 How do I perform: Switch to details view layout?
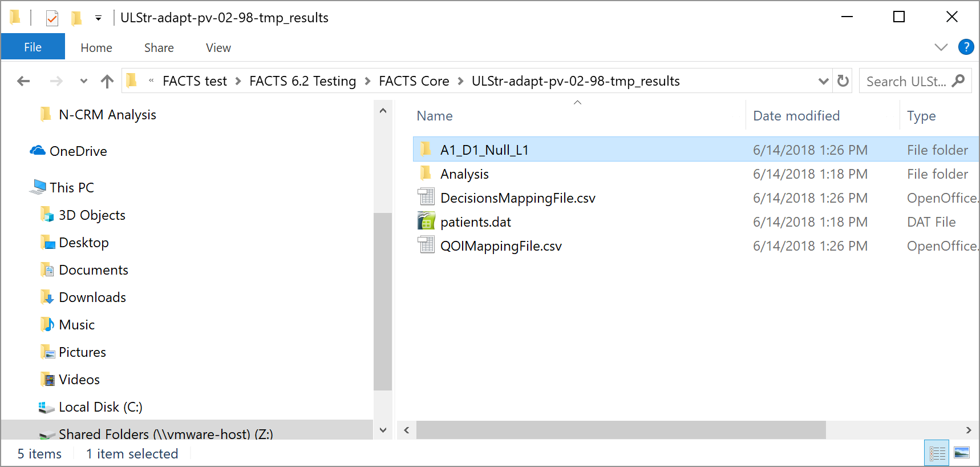click(x=937, y=453)
